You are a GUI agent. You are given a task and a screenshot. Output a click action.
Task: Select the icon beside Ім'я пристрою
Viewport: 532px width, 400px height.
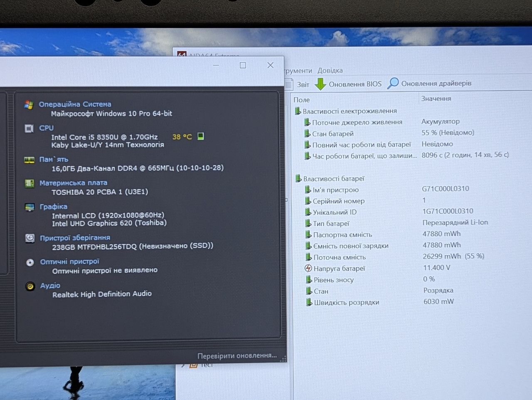[x=308, y=190]
